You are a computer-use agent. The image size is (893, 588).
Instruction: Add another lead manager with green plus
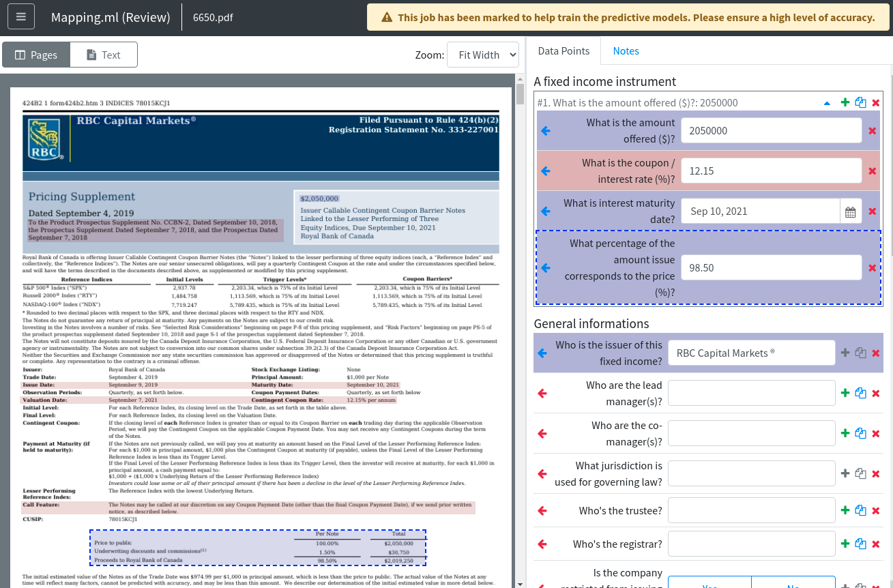click(x=845, y=393)
